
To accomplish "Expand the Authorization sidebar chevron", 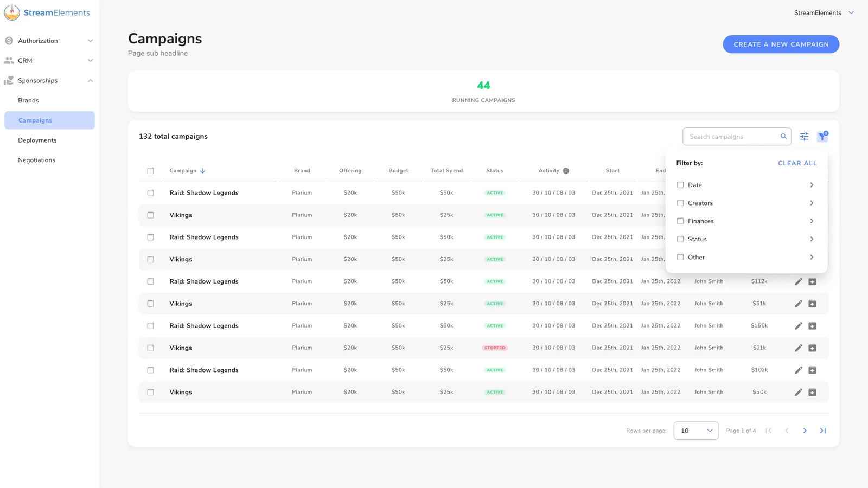I will click(90, 41).
